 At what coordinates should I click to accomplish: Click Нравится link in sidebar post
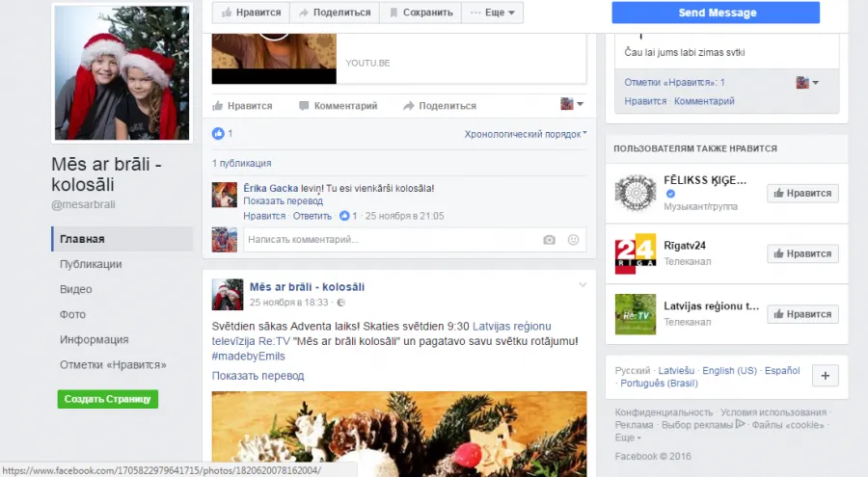click(x=645, y=101)
